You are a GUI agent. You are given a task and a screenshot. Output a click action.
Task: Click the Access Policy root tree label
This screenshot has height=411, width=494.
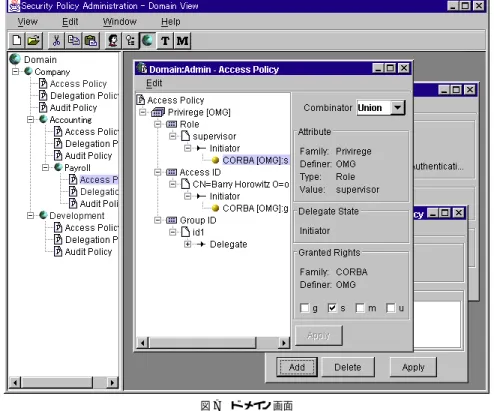176,100
